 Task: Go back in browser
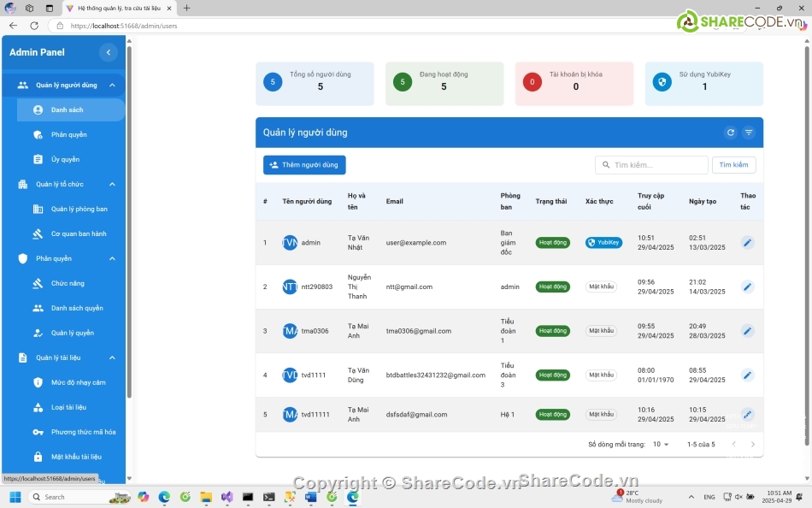[x=14, y=26]
